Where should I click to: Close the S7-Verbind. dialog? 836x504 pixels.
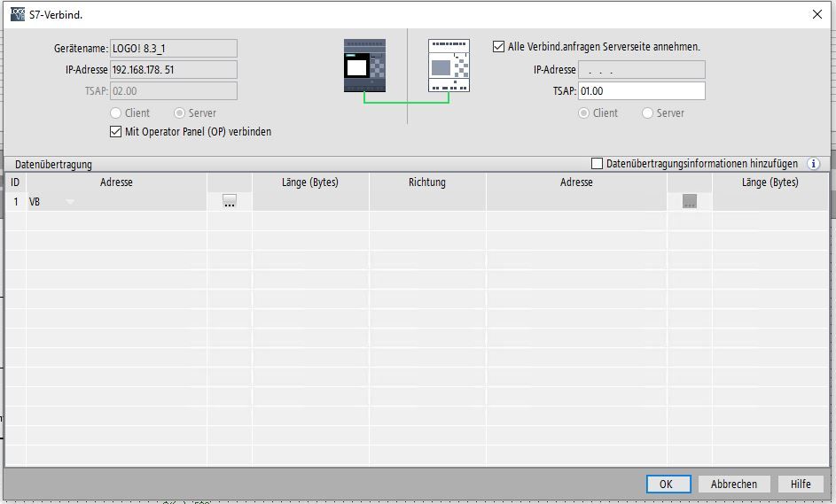(816, 14)
